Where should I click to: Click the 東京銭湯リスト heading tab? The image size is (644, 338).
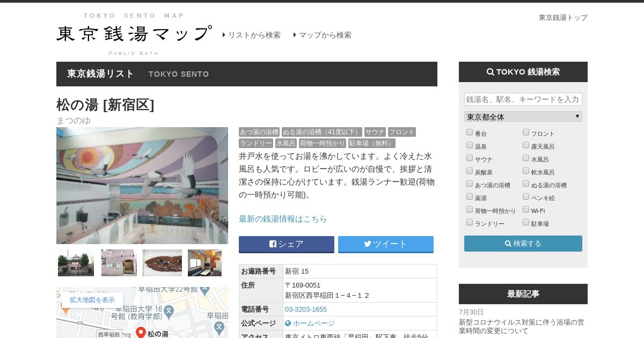click(100, 74)
